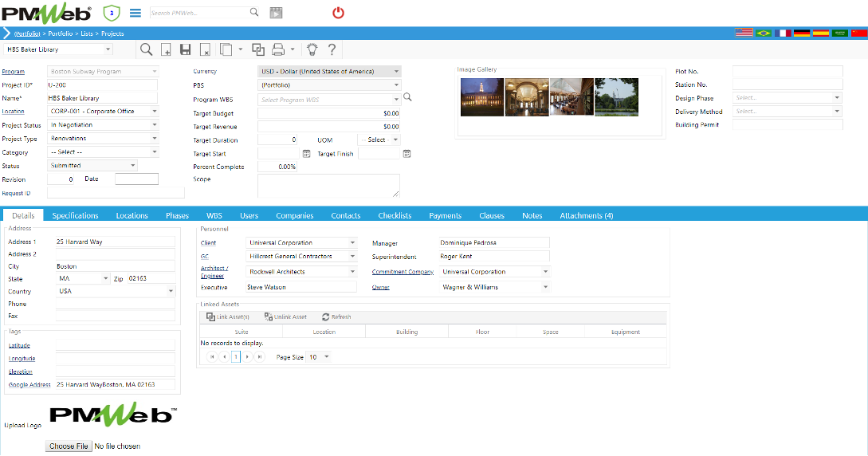The image size is (868, 456).
Task: Open the Status Submitted dropdown
Action: tap(133, 166)
